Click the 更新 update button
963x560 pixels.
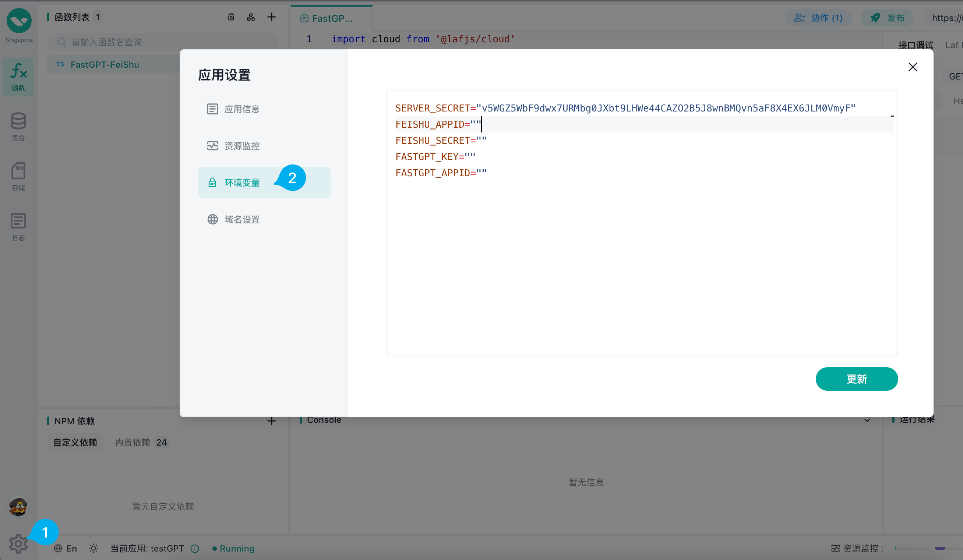pyautogui.click(x=856, y=379)
